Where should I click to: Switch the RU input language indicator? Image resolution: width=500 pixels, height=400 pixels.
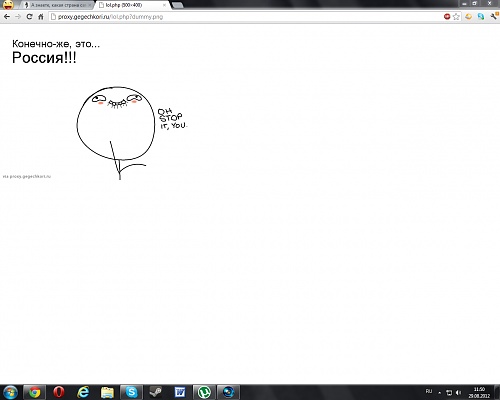[x=429, y=391]
